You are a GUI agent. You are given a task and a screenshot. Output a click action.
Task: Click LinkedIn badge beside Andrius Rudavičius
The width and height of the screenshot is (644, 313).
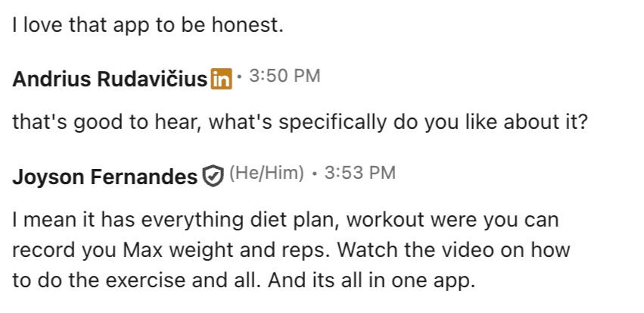221,79
